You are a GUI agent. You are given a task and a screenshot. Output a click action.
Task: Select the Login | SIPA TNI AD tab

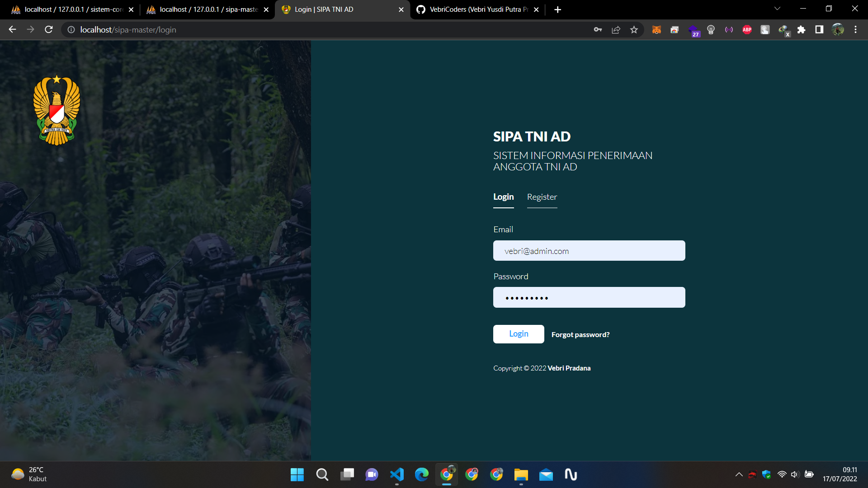(342, 9)
